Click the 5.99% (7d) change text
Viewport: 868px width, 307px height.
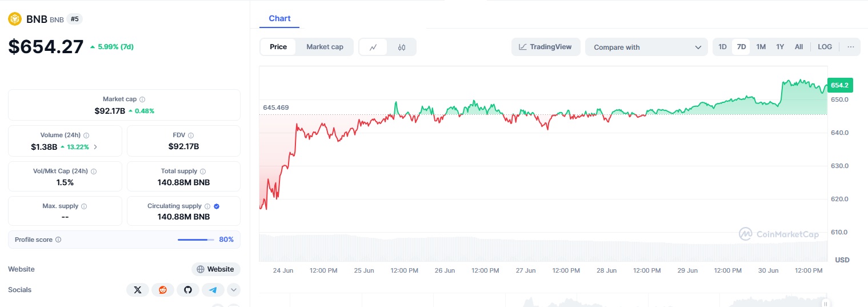click(x=115, y=47)
